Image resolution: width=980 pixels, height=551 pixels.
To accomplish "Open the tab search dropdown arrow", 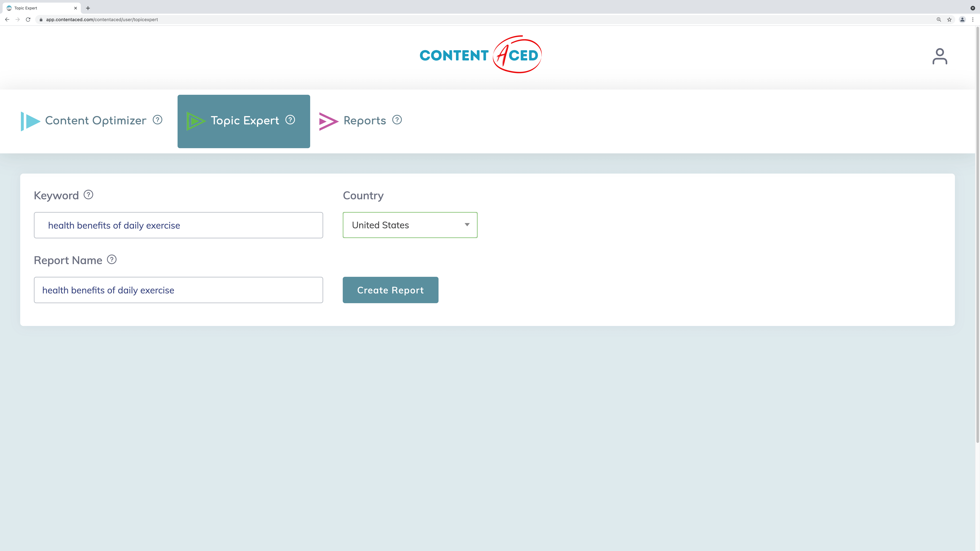I will pyautogui.click(x=973, y=8).
